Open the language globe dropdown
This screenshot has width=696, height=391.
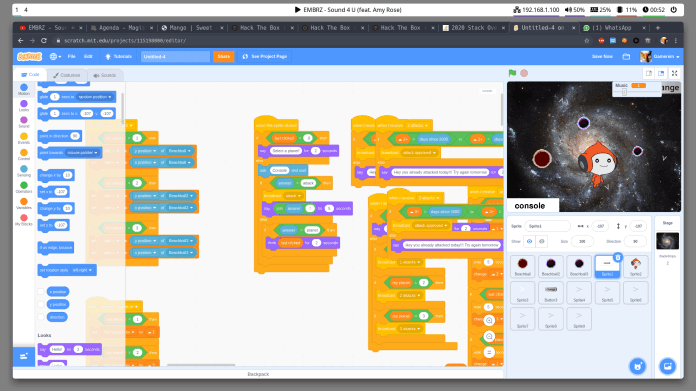55,56
